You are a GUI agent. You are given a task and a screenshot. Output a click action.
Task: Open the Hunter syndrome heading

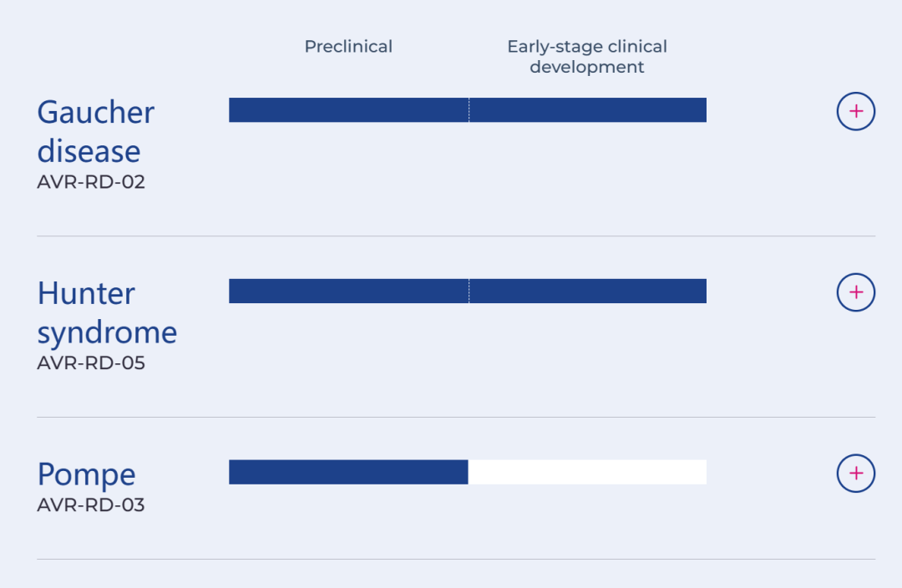107,312
